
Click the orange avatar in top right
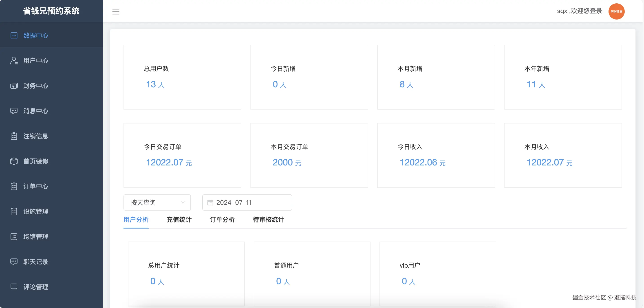pyautogui.click(x=617, y=11)
